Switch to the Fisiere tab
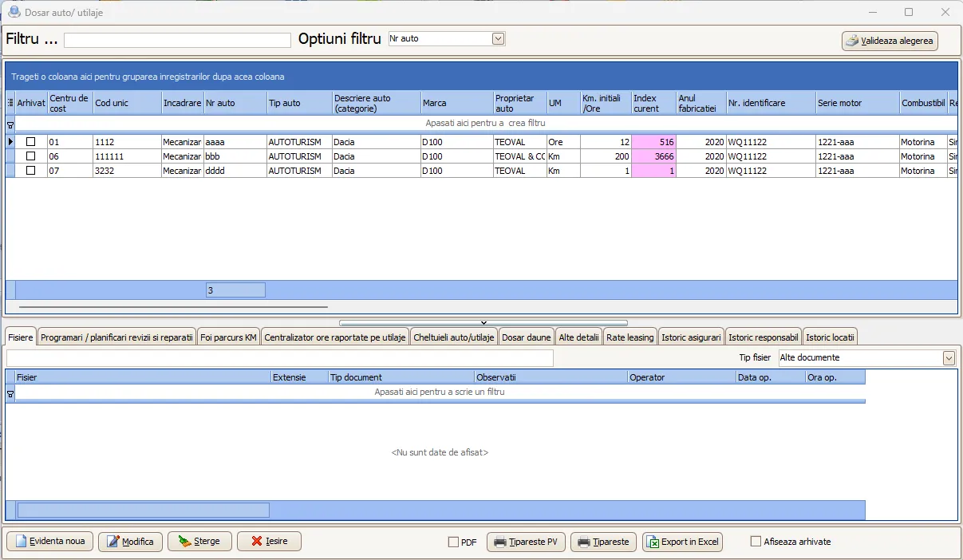This screenshot has width=963, height=560. point(21,337)
